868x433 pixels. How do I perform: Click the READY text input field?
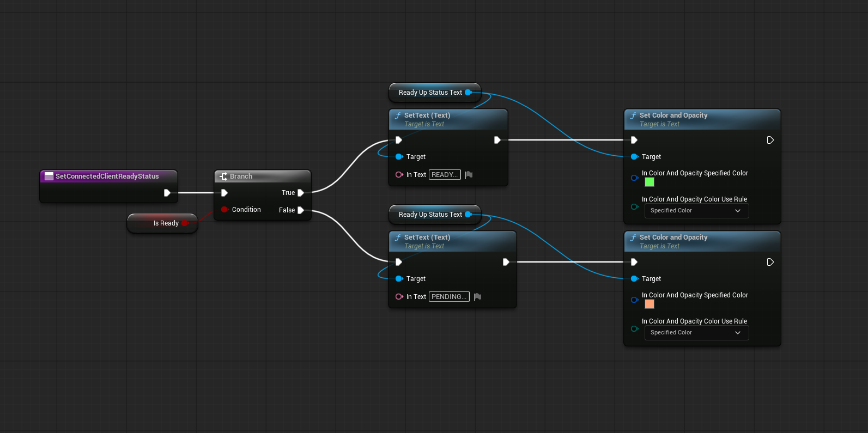click(x=445, y=175)
